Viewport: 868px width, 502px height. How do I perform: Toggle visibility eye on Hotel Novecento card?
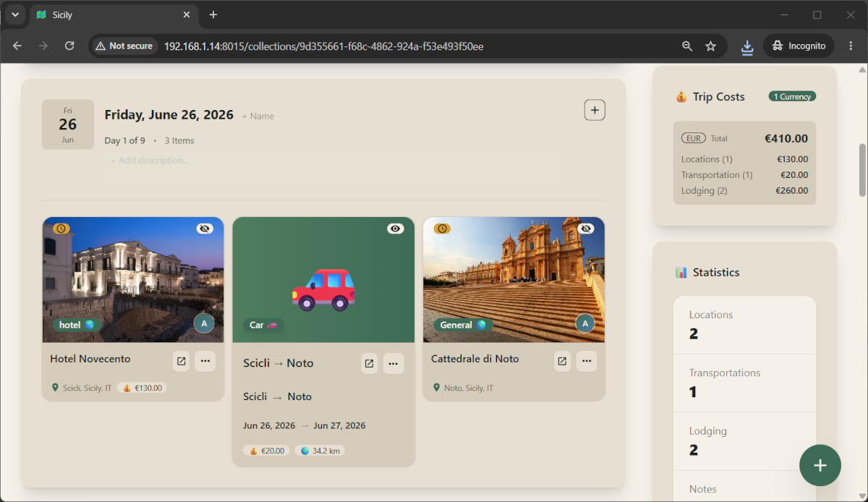point(205,229)
